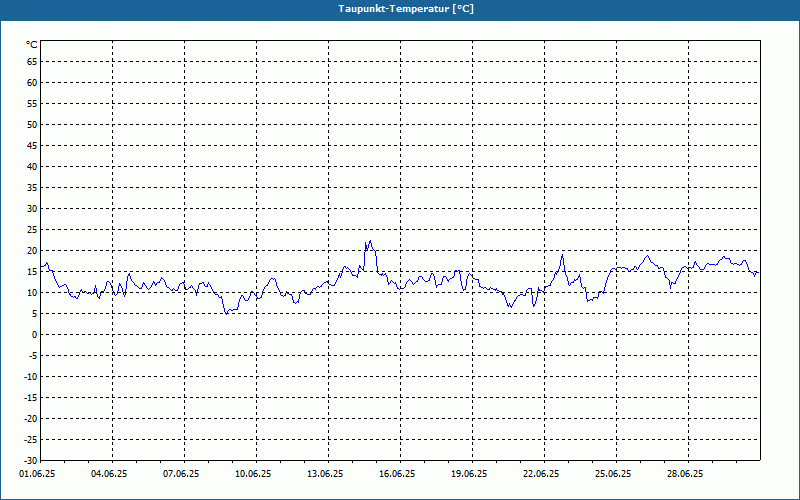Click the Taupunkt-Temperatur [°C] chart title
800x500 pixels.
coord(406,9)
